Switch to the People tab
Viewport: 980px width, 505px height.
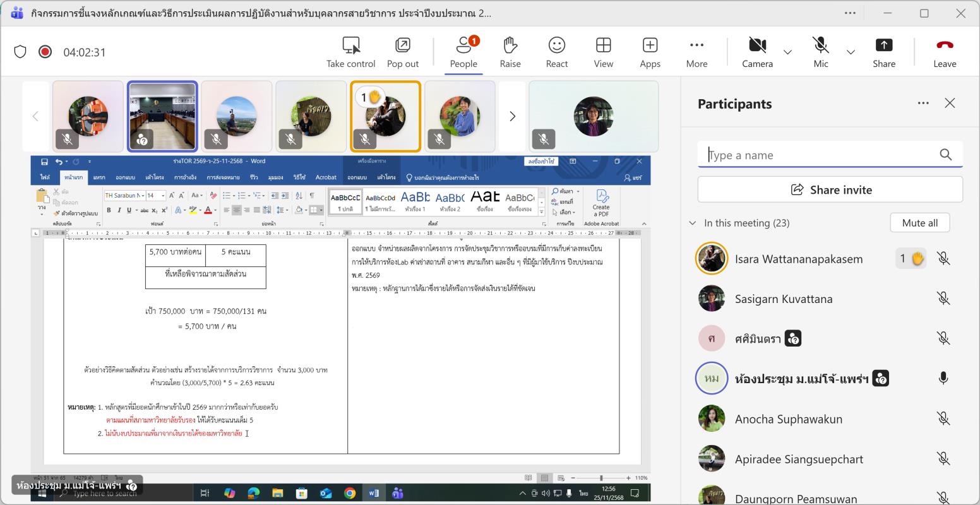pos(463,52)
